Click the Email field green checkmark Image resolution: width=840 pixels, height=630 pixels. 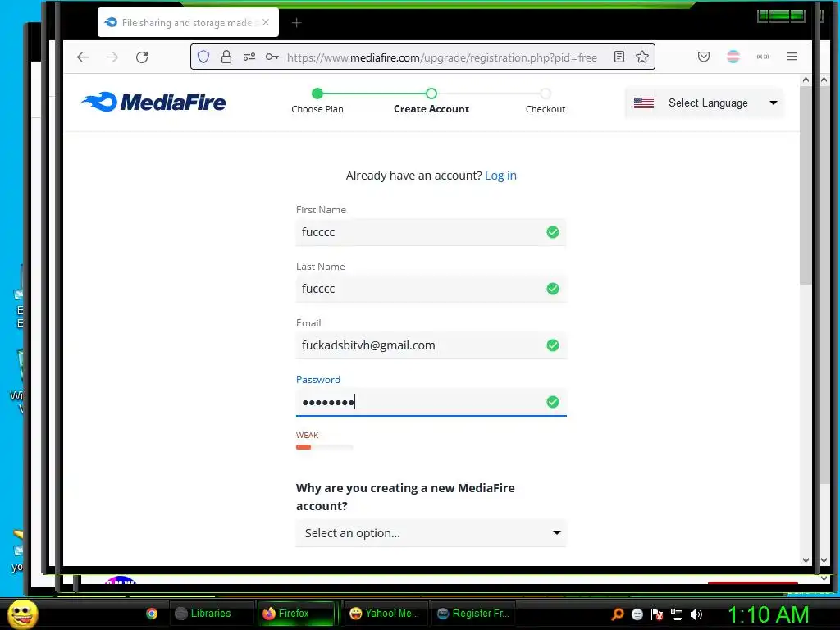(552, 345)
